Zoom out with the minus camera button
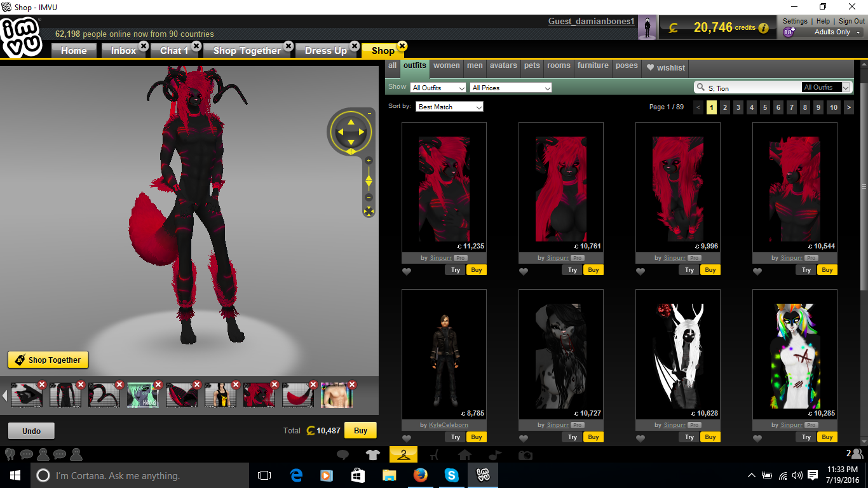868x488 pixels. [x=369, y=198]
